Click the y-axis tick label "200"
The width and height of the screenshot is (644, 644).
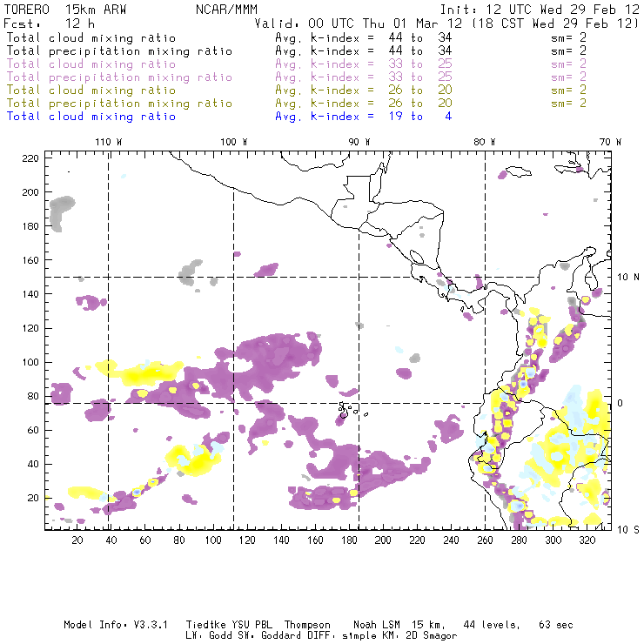click(x=30, y=192)
